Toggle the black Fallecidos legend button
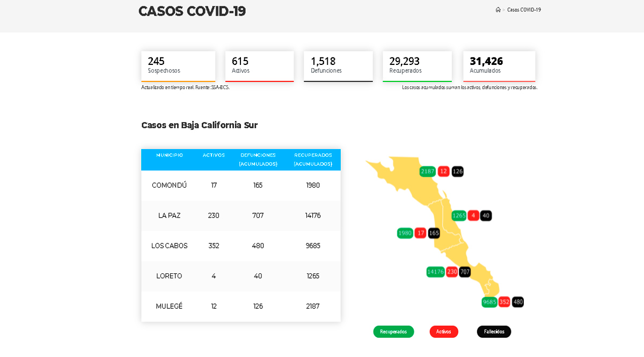This screenshot has width=644, height=357. pyautogui.click(x=493, y=331)
